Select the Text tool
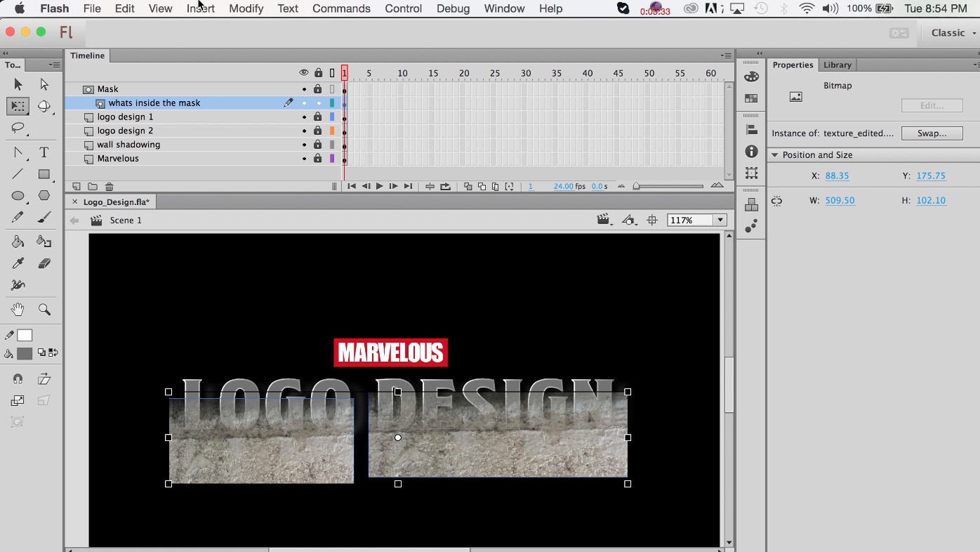The image size is (980, 552). pos(44,152)
